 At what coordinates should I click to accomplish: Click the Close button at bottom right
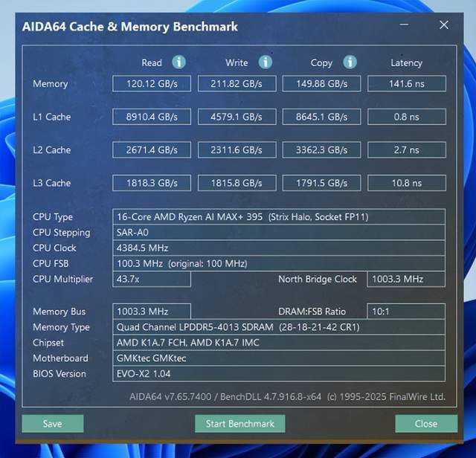[x=426, y=423]
